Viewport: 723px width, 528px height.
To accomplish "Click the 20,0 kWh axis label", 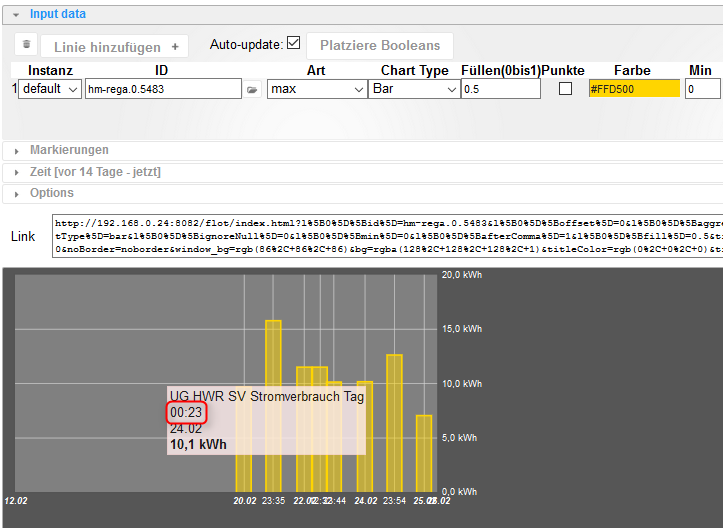I will coord(462,275).
